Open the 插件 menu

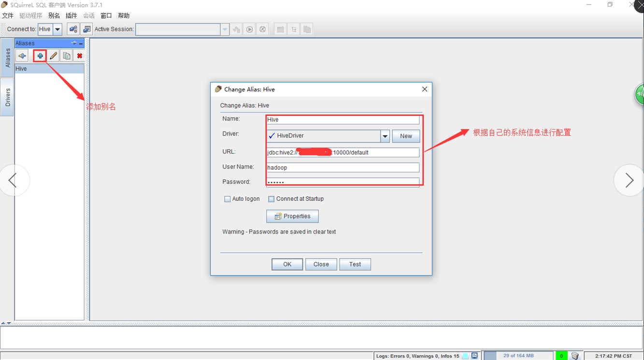tap(72, 16)
